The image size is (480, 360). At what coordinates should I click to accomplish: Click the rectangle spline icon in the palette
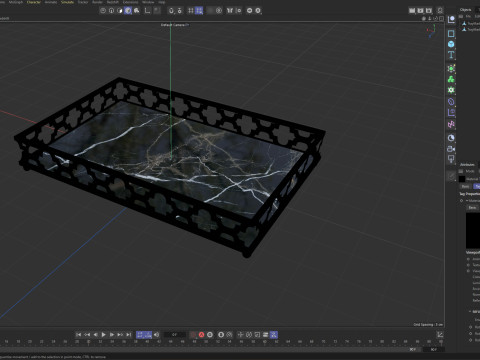coord(451,33)
